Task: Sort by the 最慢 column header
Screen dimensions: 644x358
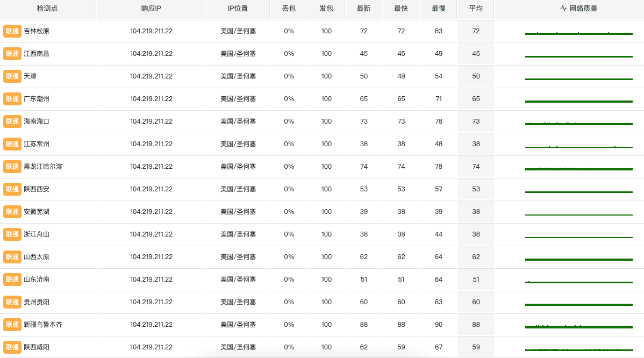Action: [x=438, y=9]
